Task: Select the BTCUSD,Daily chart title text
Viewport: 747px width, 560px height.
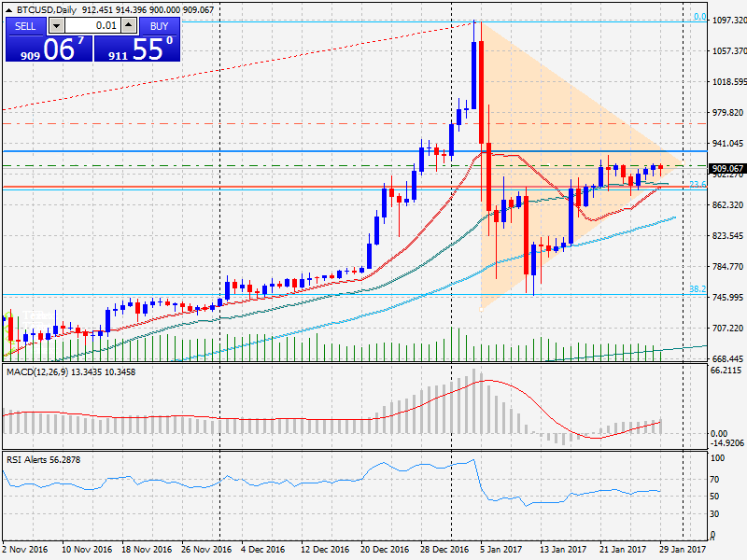Action: 47,10
